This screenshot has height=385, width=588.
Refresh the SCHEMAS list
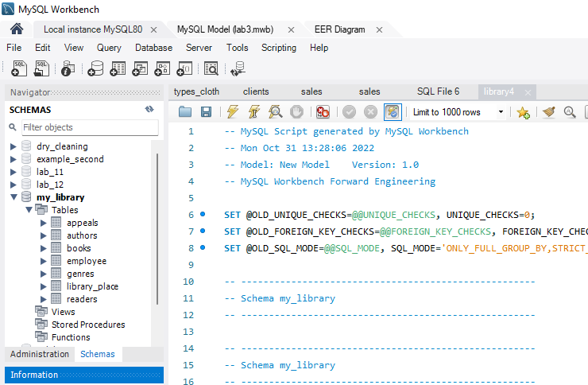tap(149, 109)
